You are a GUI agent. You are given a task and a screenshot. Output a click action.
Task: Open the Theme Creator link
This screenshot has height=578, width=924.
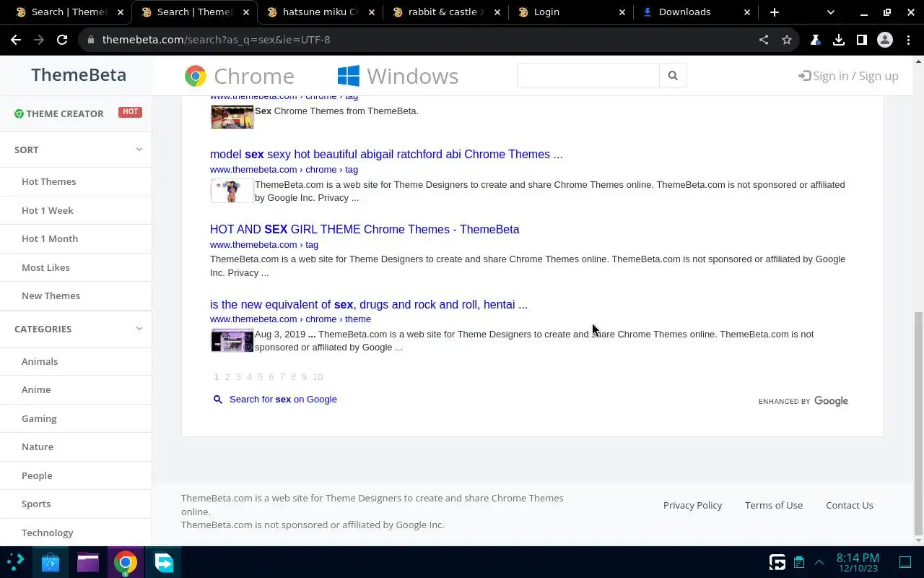coord(59,113)
